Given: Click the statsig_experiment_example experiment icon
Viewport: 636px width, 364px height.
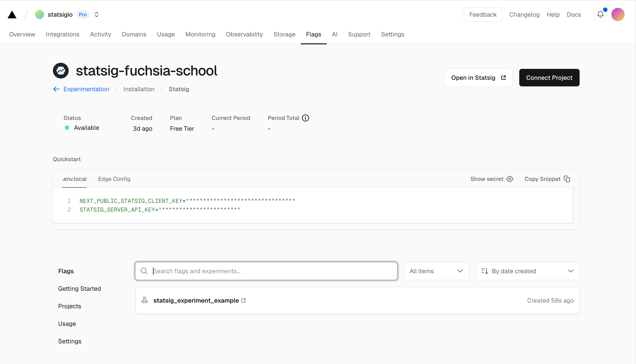Looking at the screenshot, I should coord(145,300).
